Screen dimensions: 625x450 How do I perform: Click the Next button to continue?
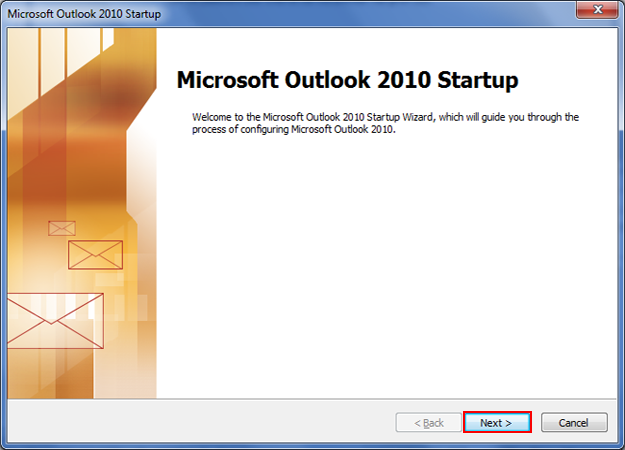497,422
